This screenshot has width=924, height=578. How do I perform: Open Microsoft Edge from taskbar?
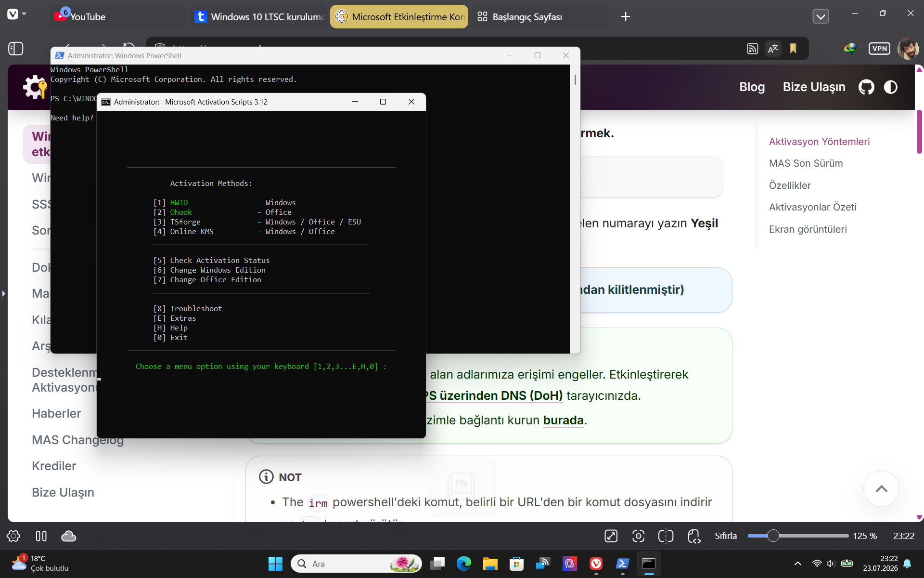pos(464,564)
